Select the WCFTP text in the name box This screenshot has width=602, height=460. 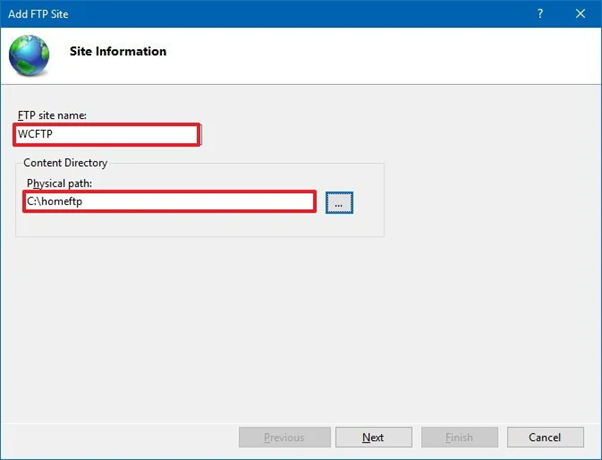click(35, 134)
